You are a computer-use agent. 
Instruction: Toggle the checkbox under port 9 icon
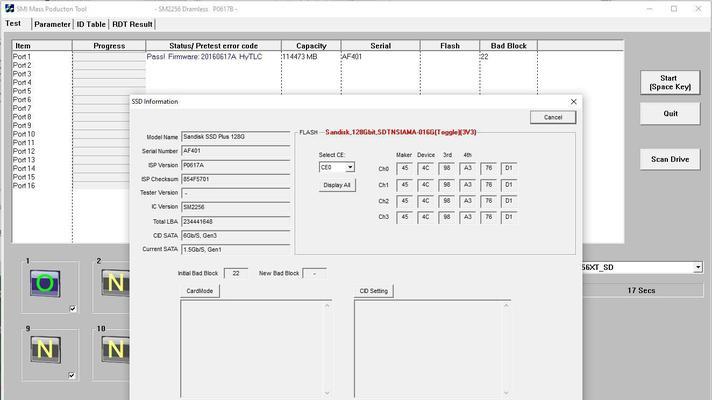[x=72, y=375]
